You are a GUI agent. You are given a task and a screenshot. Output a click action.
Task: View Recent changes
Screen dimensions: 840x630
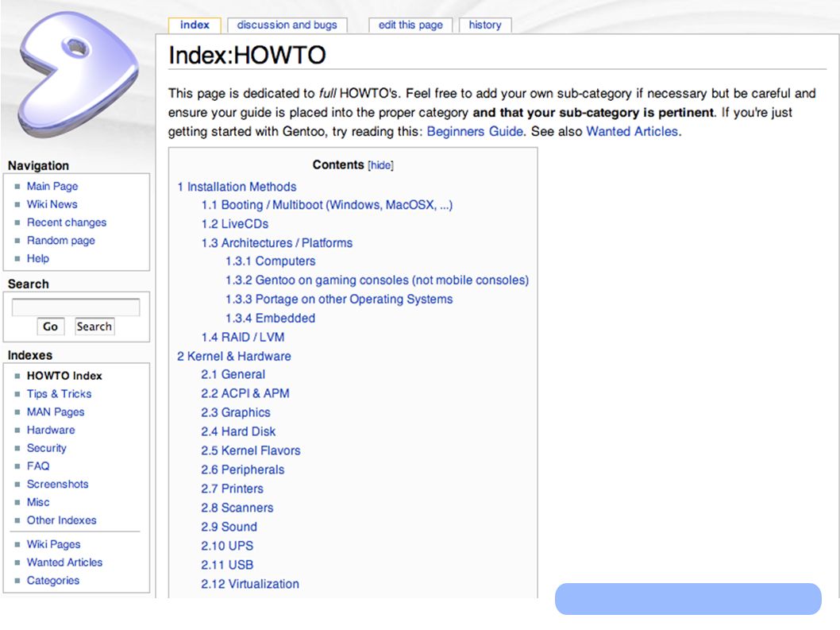click(x=67, y=222)
